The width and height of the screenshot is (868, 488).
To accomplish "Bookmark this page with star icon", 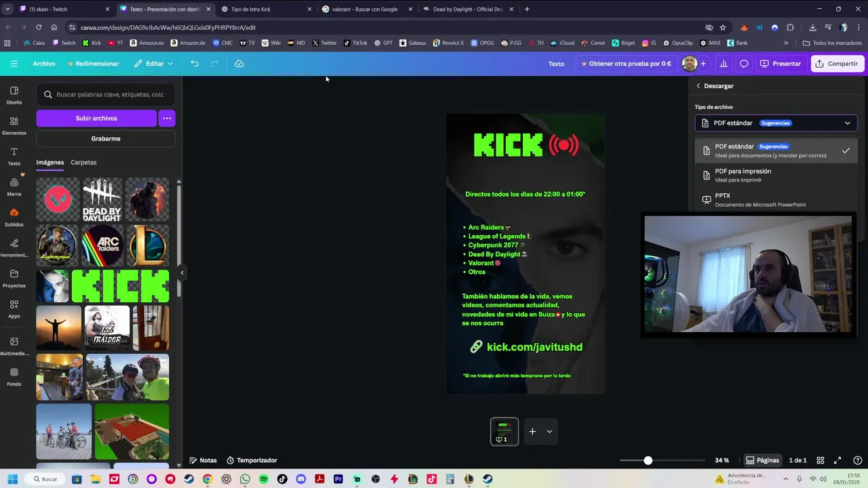I will pos(723,28).
